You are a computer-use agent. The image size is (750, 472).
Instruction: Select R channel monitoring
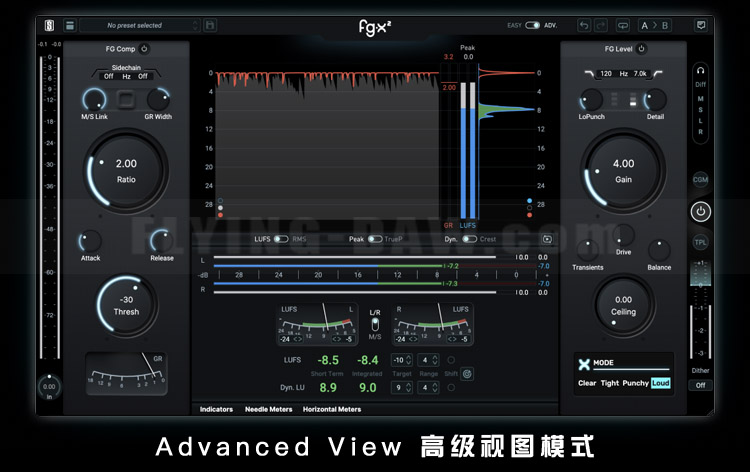click(x=700, y=132)
